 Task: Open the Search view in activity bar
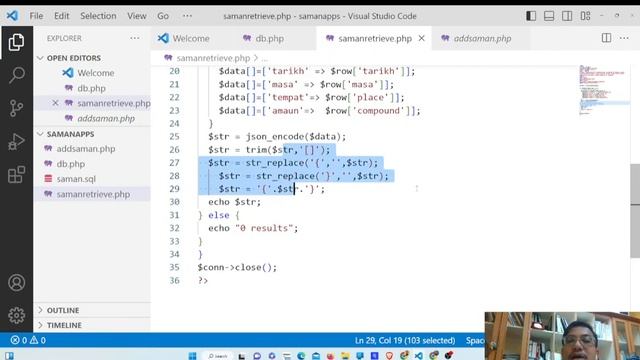[16, 75]
